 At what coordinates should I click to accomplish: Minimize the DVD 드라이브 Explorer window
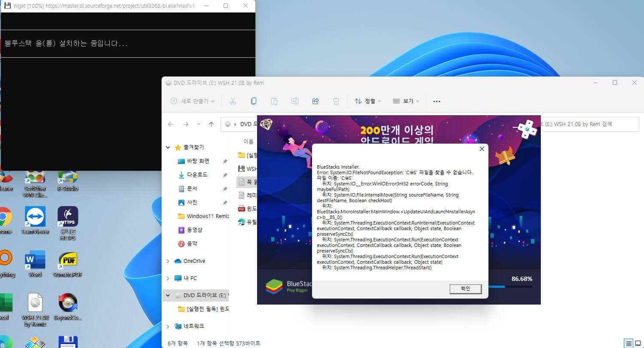[x=595, y=83]
